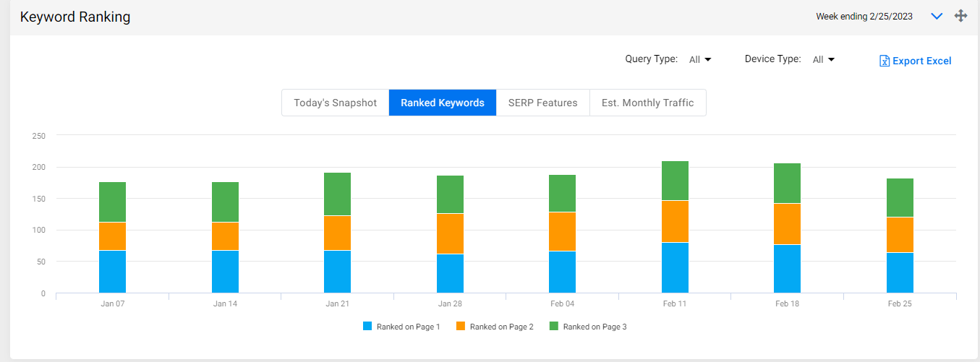Expand the week ending chevron dropdown
Image resolution: width=980 pixels, height=362 pixels.
point(937,16)
